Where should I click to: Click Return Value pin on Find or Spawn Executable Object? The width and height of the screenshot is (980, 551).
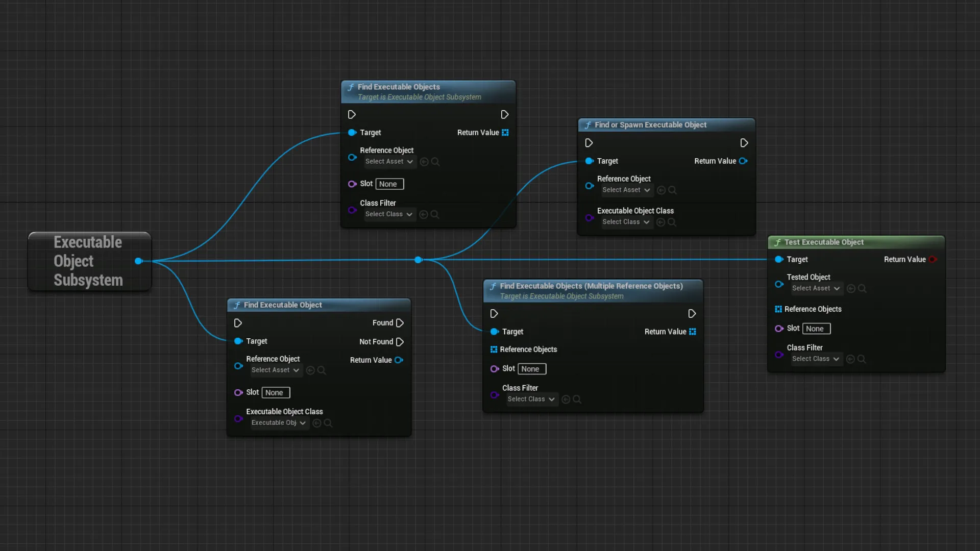click(743, 161)
